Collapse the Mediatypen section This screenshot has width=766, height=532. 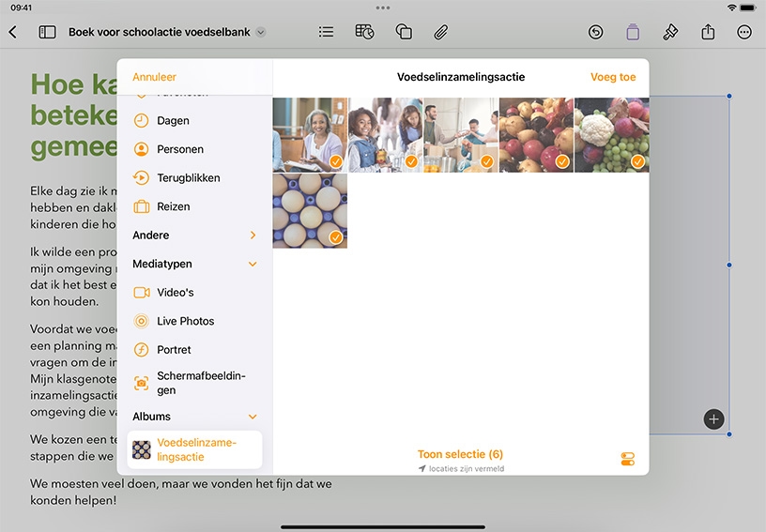pos(253,264)
